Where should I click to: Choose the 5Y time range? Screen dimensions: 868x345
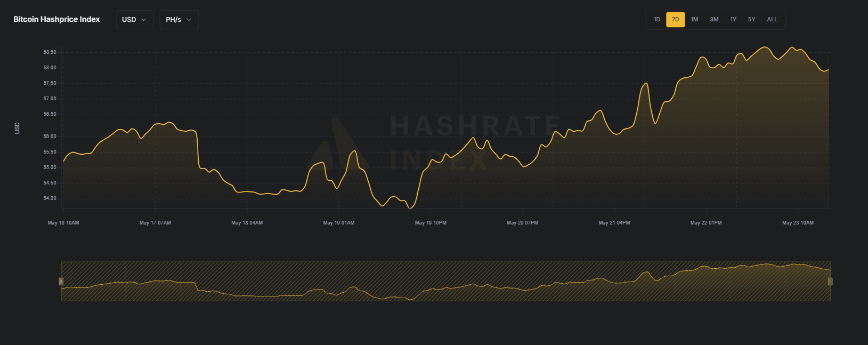pyautogui.click(x=751, y=20)
